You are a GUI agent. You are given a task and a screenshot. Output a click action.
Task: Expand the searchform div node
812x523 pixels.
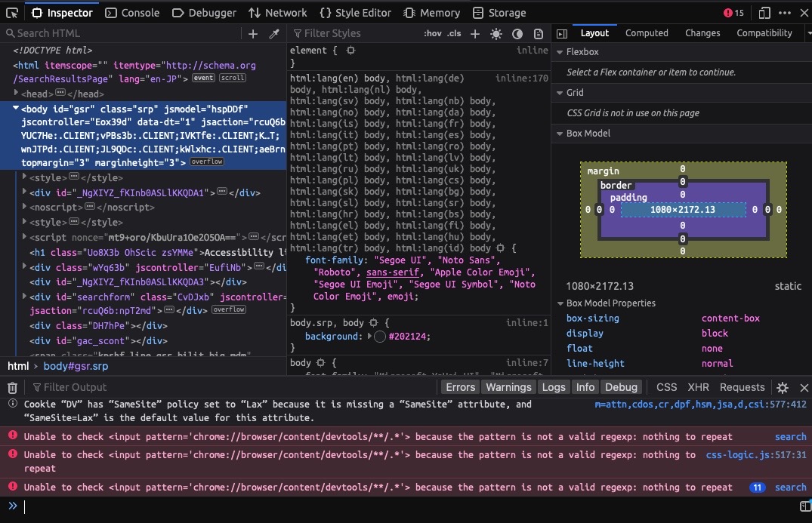tap(24, 297)
